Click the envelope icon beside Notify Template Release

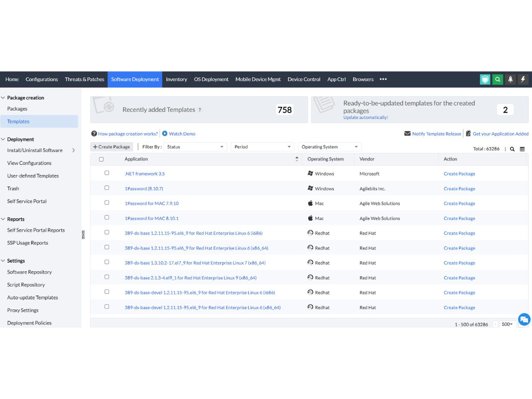point(407,133)
